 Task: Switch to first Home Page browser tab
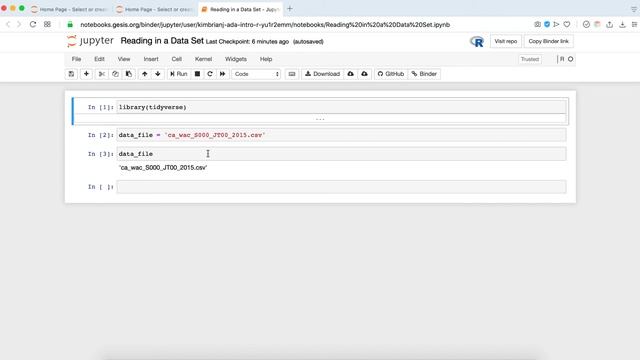(x=69, y=9)
